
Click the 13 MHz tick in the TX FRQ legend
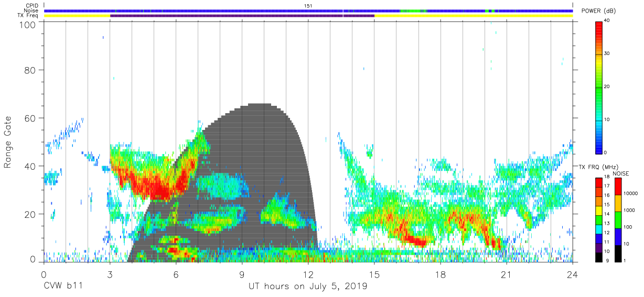607,223
